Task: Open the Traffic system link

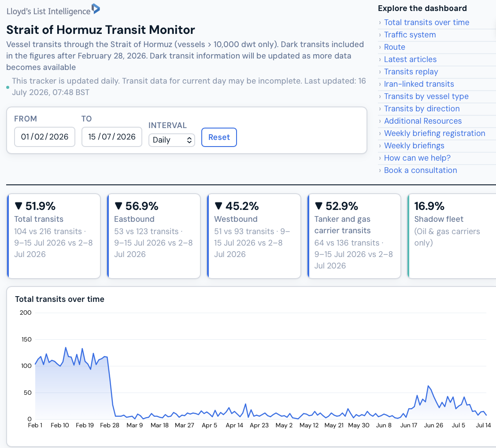Action: (x=410, y=35)
